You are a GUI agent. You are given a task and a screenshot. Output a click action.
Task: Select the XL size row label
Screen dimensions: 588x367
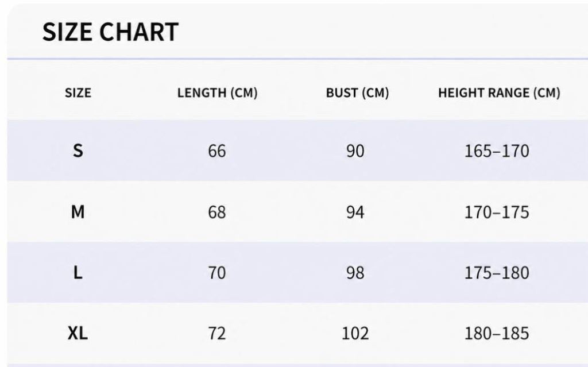pyautogui.click(x=78, y=333)
